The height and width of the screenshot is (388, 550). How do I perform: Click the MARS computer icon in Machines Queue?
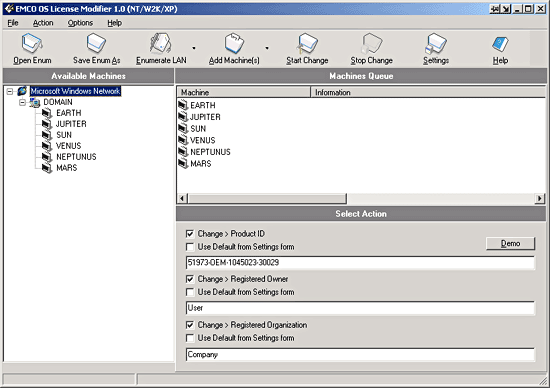(183, 163)
